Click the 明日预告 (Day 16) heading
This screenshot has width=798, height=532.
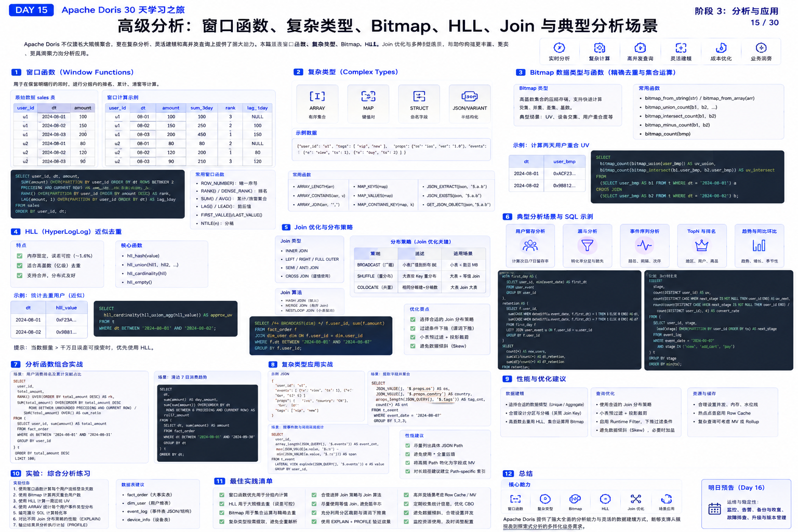pos(736,488)
